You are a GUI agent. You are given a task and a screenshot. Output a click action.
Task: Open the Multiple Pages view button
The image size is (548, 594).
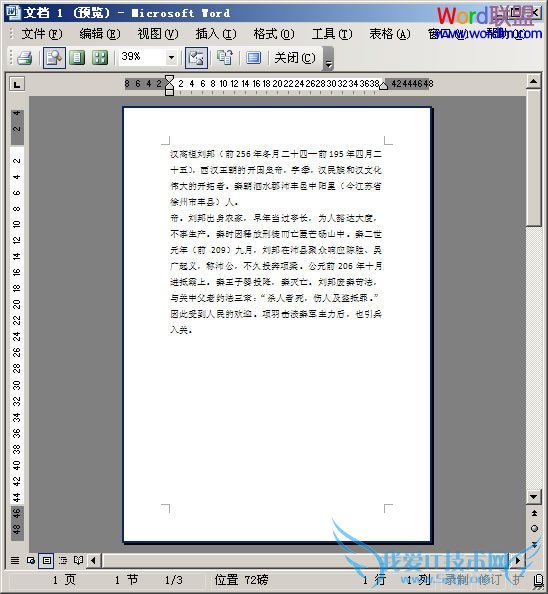pos(100,58)
